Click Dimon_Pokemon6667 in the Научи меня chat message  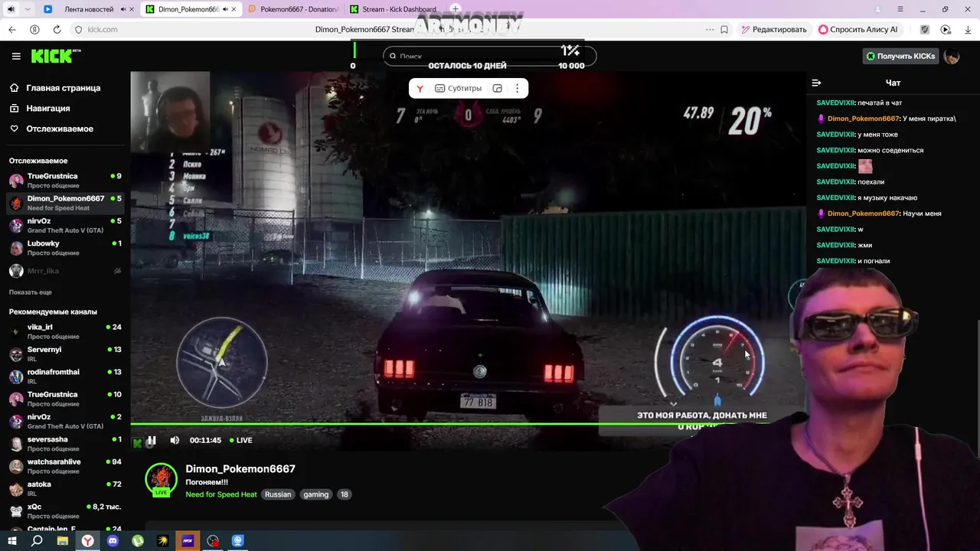click(x=863, y=214)
